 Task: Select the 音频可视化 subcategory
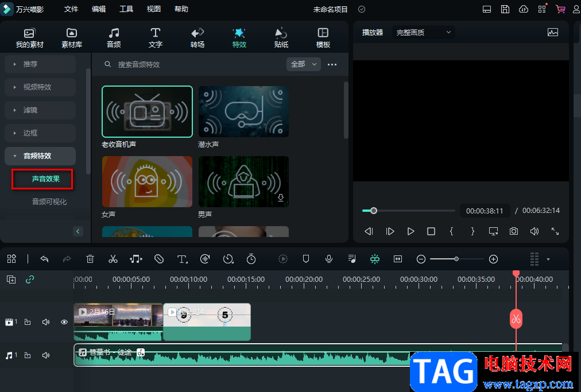49,202
